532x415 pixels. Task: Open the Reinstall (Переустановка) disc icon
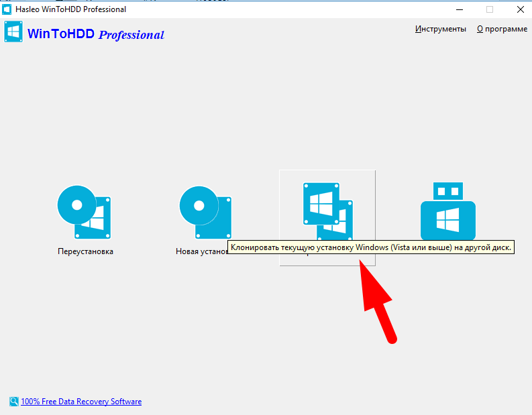84,212
